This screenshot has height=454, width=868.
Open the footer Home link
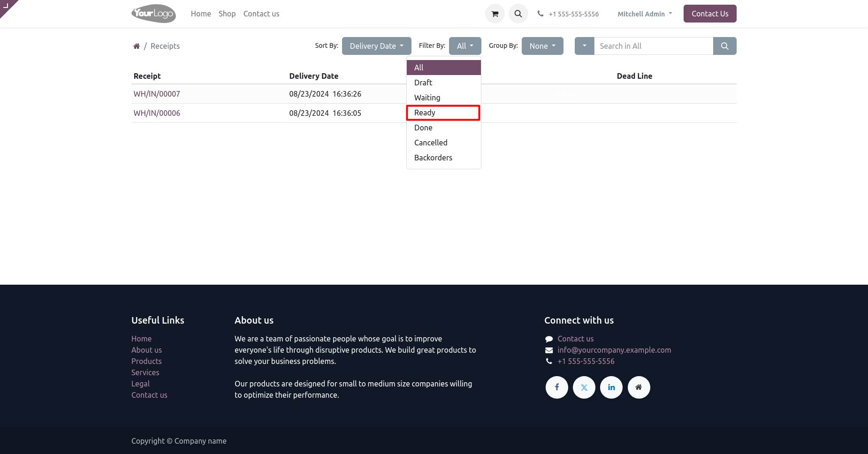click(141, 339)
